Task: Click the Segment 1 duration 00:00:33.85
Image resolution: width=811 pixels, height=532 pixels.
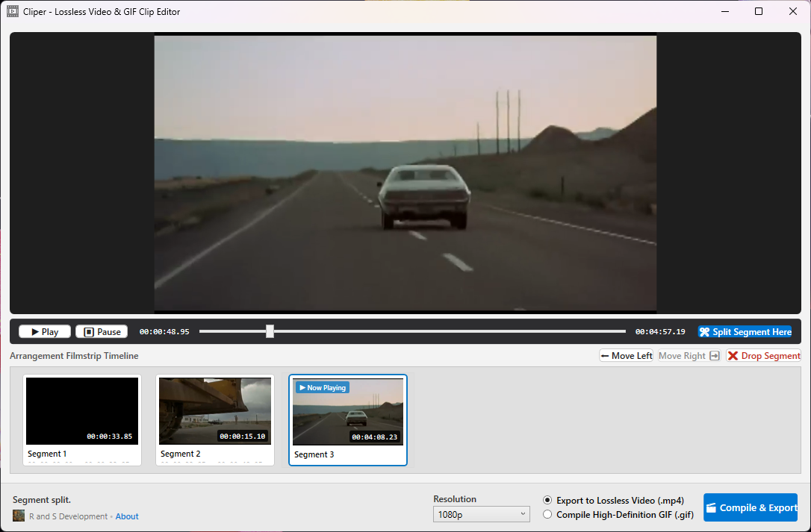Action: click(x=109, y=436)
